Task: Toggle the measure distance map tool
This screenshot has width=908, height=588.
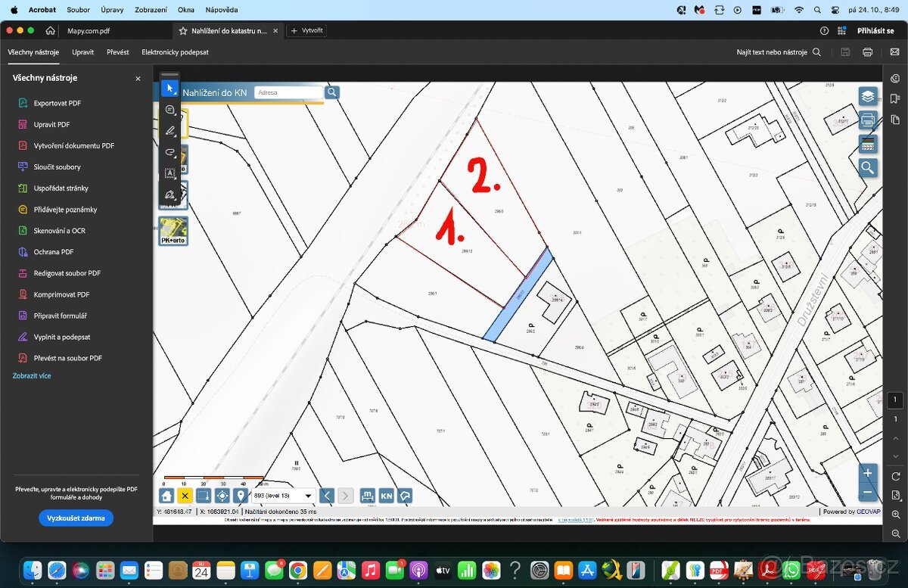Action: (x=368, y=496)
